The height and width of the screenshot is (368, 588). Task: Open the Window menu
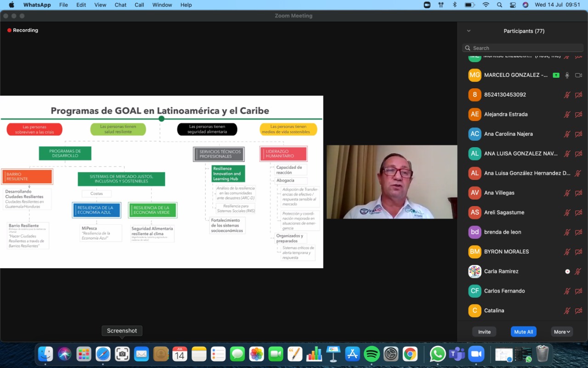(x=162, y=5)
